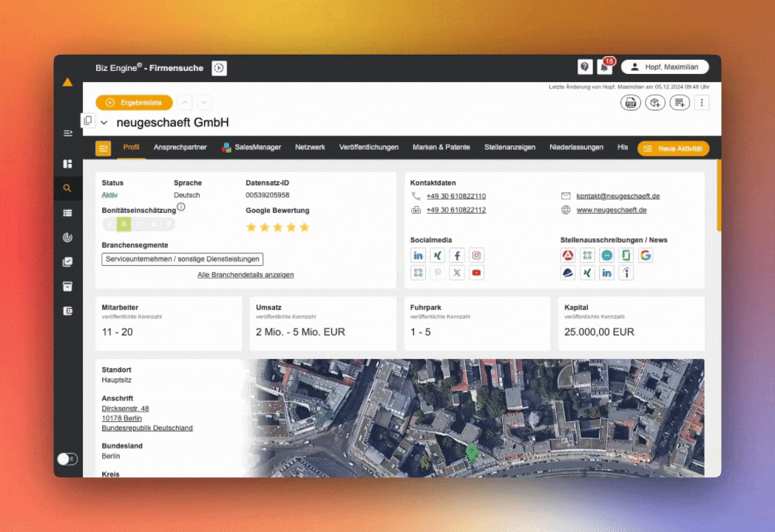Flip the switch at the bottom left sidebar
The image size is (775, 532).
pos(67,459)
